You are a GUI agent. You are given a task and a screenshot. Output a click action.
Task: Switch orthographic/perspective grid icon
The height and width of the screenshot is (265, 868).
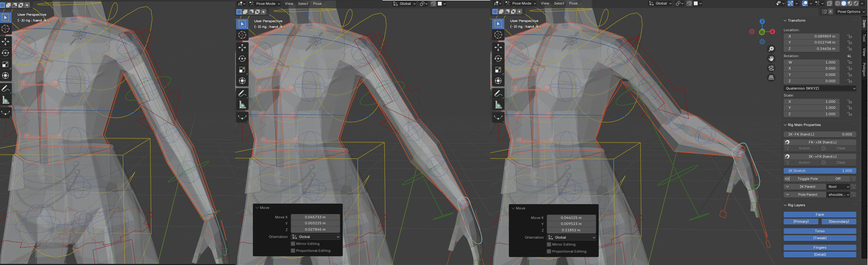pyautogui.click(x=771, y=77)
